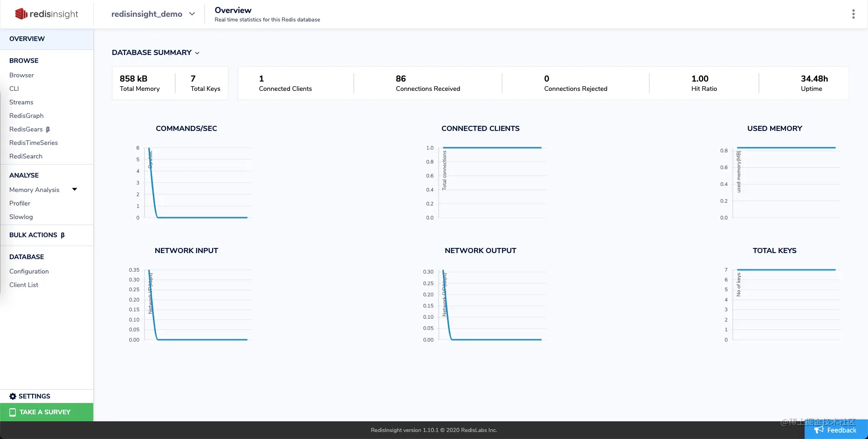Click the 34.48h Uptime stat
The image size is (868, 439).
814,83
